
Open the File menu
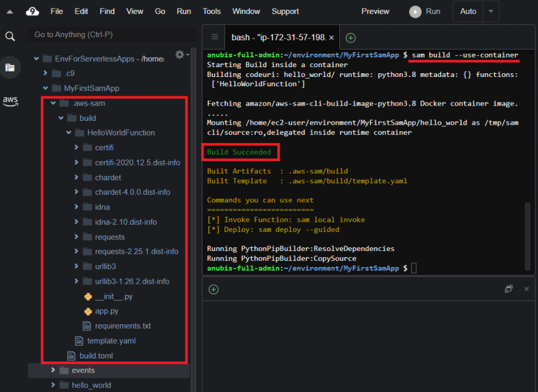[x=57, y=12]
